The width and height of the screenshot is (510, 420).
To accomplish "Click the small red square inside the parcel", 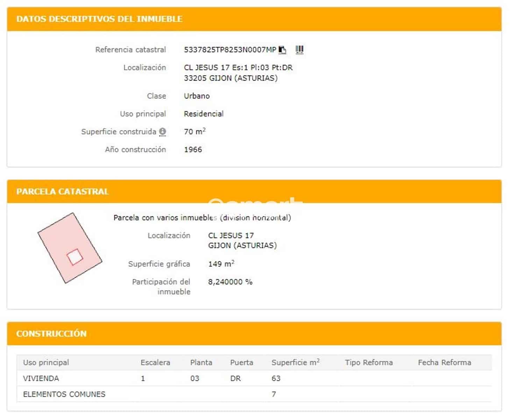I will coord(75,257).
